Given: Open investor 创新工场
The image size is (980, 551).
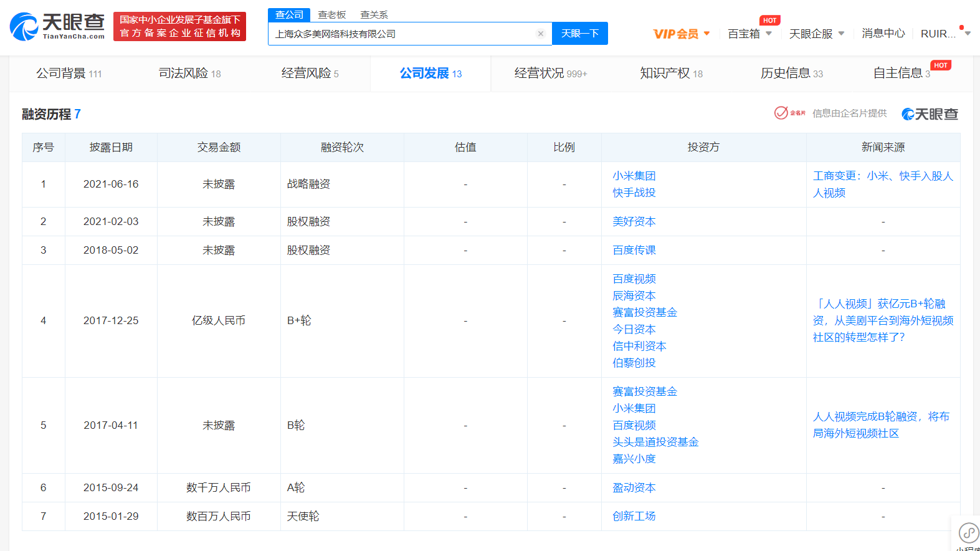Looking at the screenshot, I should [634, 516].
